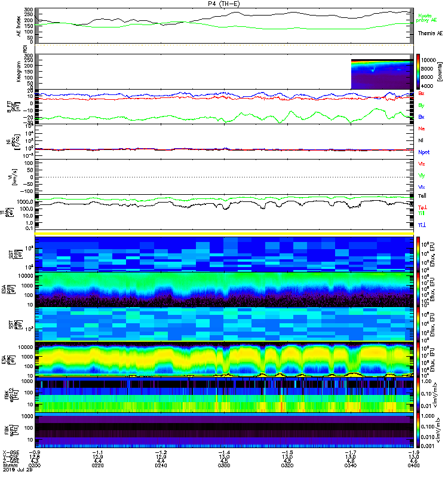Click the ESA electron spectrogram panel

(x=224, y=360)
